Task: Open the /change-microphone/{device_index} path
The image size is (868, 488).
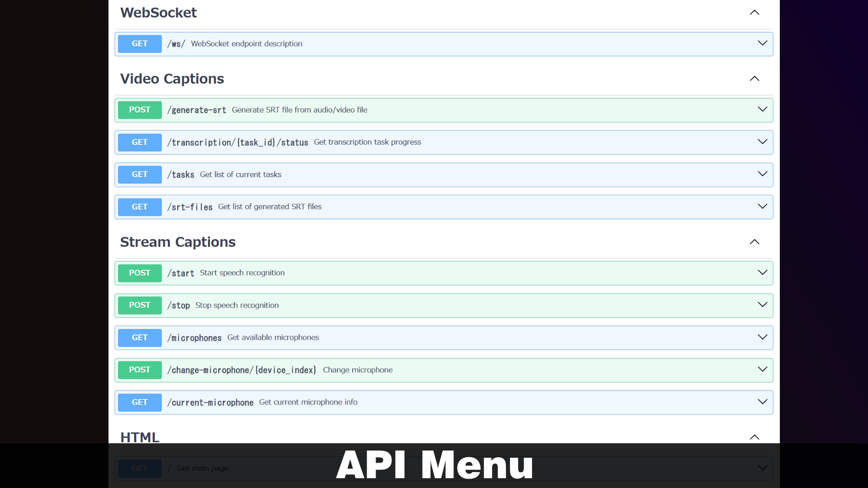Action: [241, 370]
